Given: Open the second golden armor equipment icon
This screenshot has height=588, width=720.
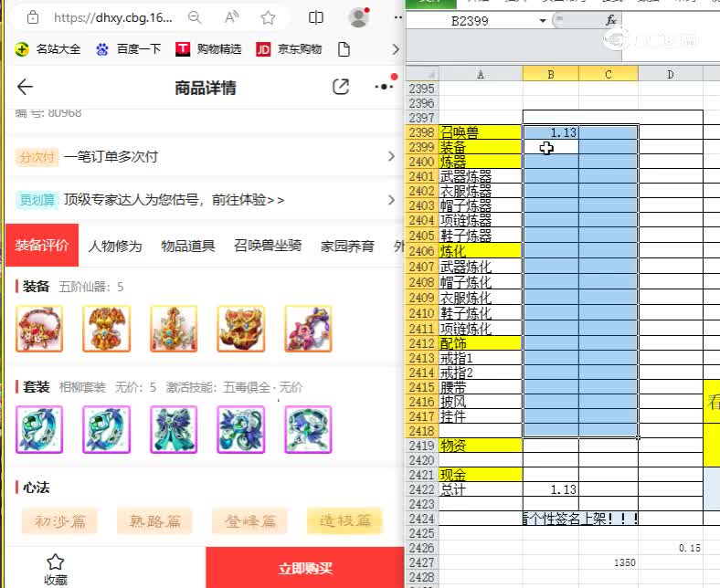Looking at the screenshot, I should pyautogui.click(x=107, y=329).
